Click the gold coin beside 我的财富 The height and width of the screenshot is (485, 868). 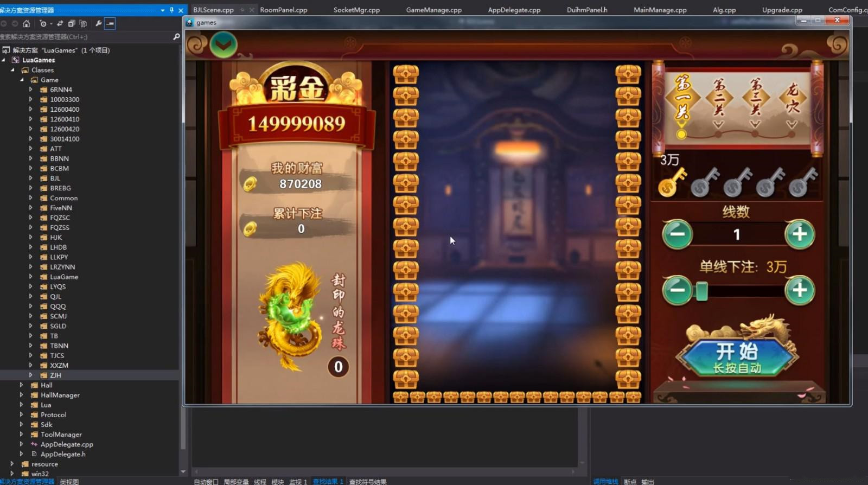point(250,184)
